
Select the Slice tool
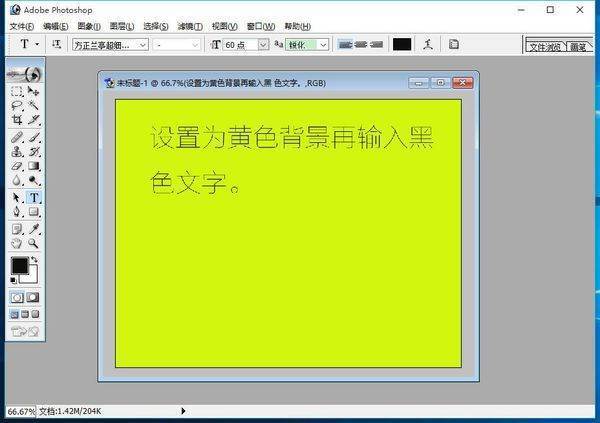click(34, 120)
